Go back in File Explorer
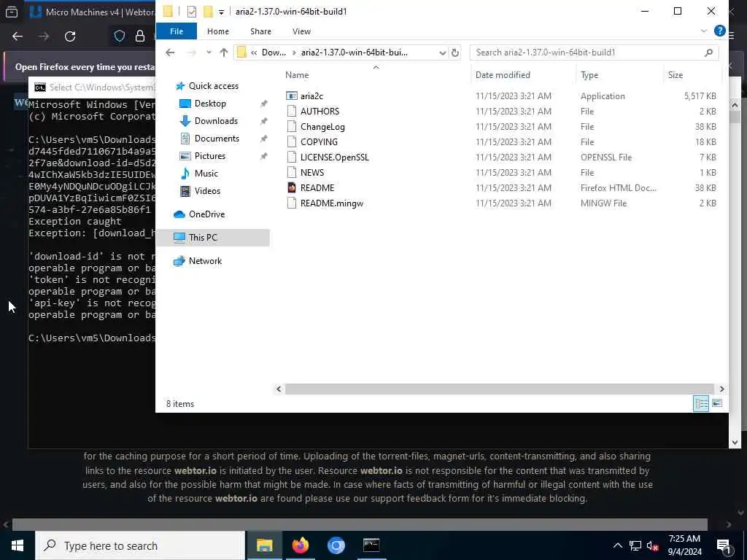The image size is (747, 560). coord(170,52)
